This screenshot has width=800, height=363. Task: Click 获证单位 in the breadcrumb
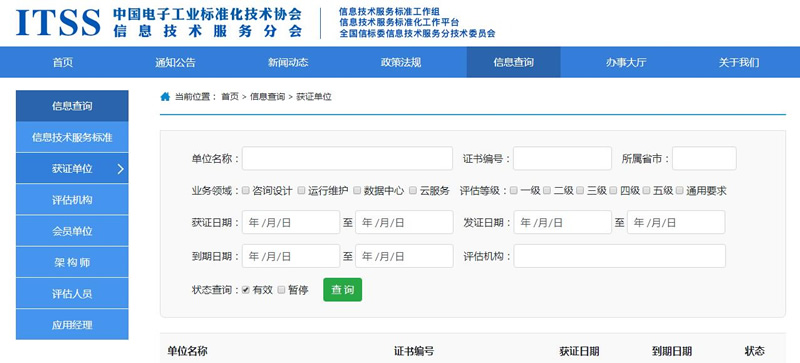[314, 96]
